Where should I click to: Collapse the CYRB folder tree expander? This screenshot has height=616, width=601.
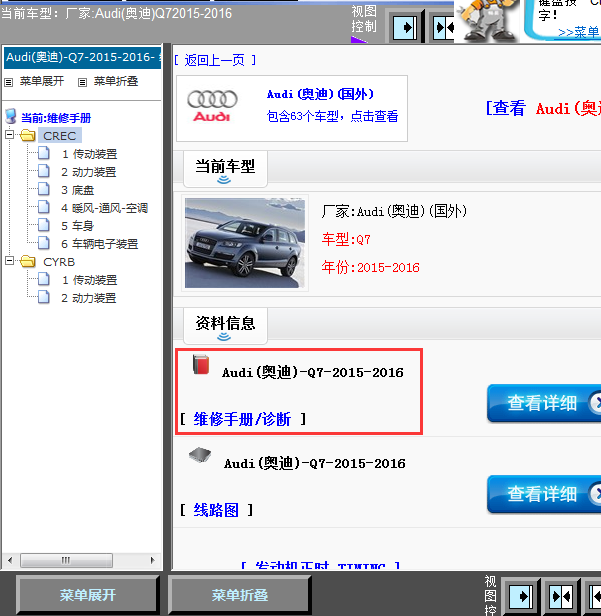coord(9,261)
